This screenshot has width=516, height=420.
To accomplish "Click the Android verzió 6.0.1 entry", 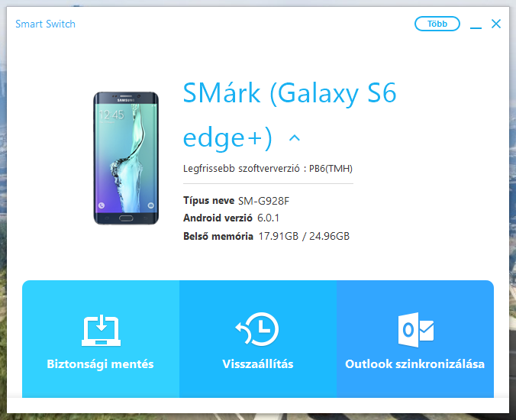I will click(x=231, y=218).
